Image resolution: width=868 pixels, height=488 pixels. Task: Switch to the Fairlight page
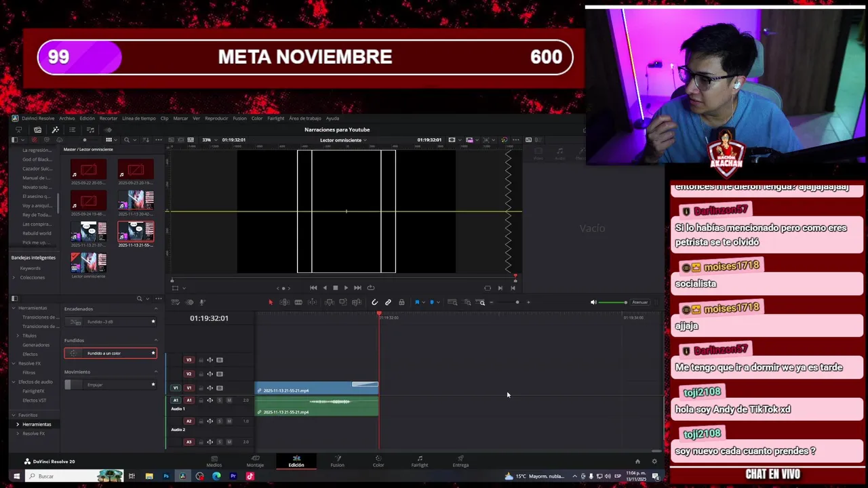click(420, 462)
